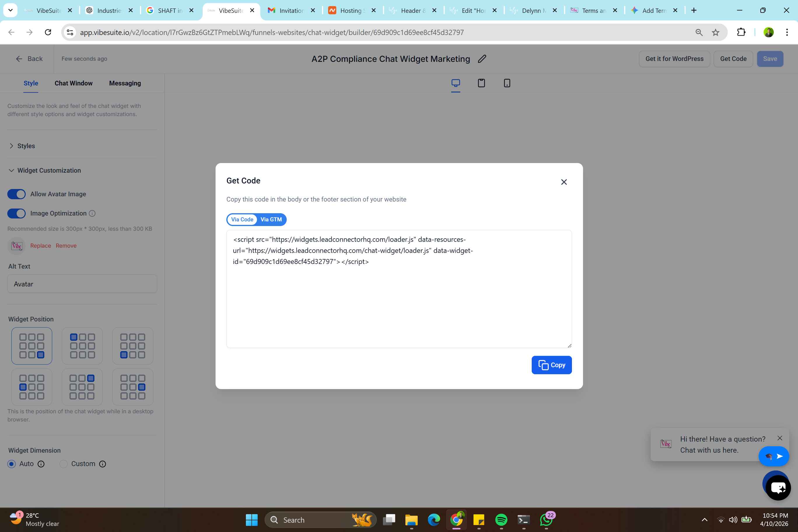Copy the embed code with Copy button
Image resolution: width=798 pixels, height=532 pixels.
click(x=551, y=365)
